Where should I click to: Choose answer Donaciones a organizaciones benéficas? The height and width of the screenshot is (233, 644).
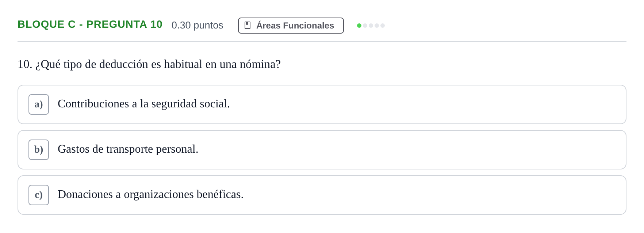point(150,194)
